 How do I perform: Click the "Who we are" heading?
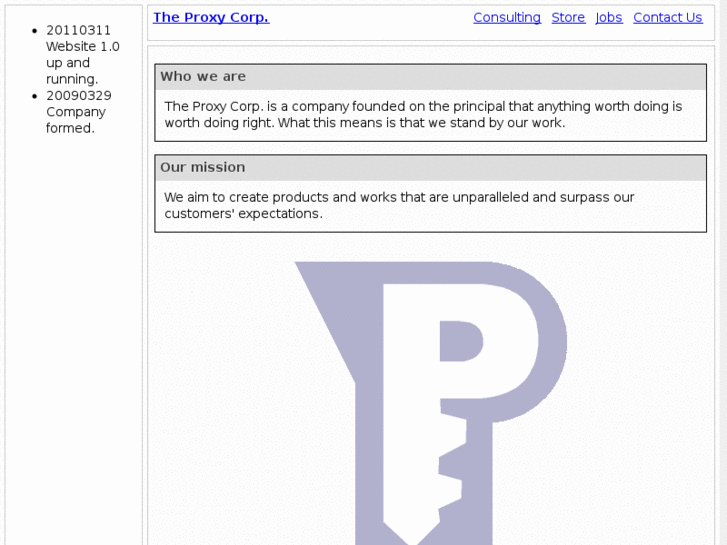click(203, 76)
